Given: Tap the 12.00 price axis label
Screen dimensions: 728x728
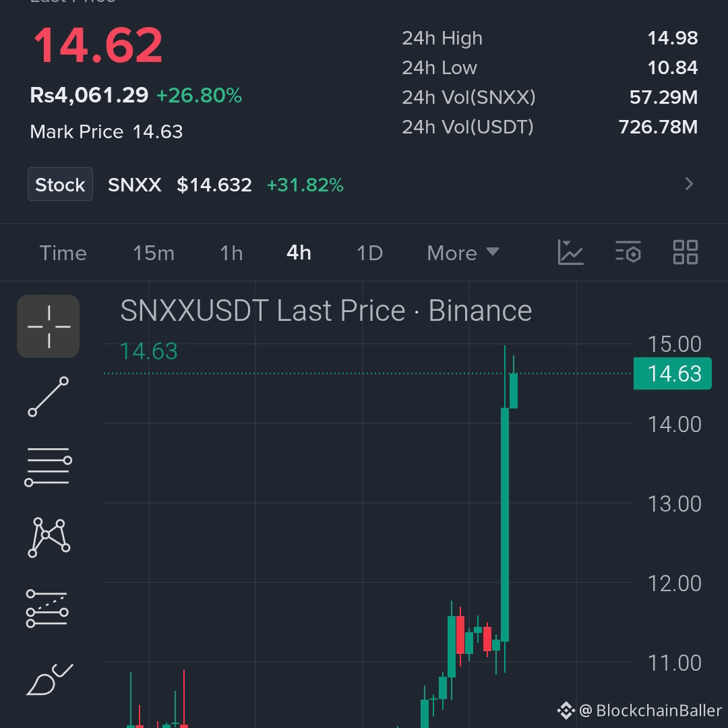Looking at the screenshot, I should point(674,583).
